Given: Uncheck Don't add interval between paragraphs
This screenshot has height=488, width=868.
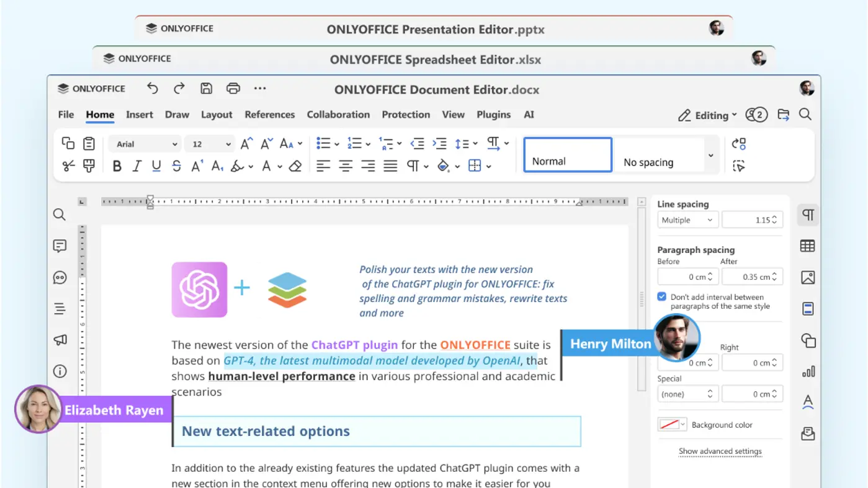Looking at the screenshot, I should click(x=662, y=297).
